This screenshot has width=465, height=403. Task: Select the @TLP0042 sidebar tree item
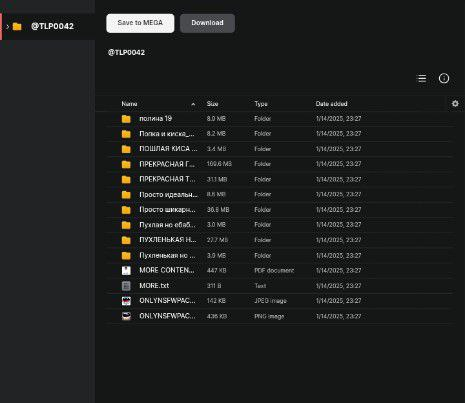[x=47, y=26]
